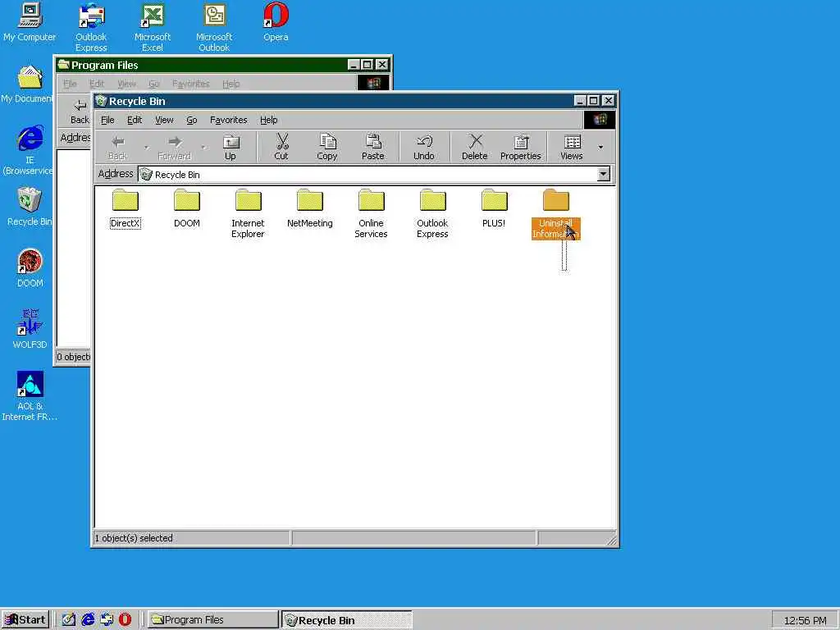Open the Favorites menu in Recycle Bin
The image size is (840, 630).
click(x=229, y=120)
